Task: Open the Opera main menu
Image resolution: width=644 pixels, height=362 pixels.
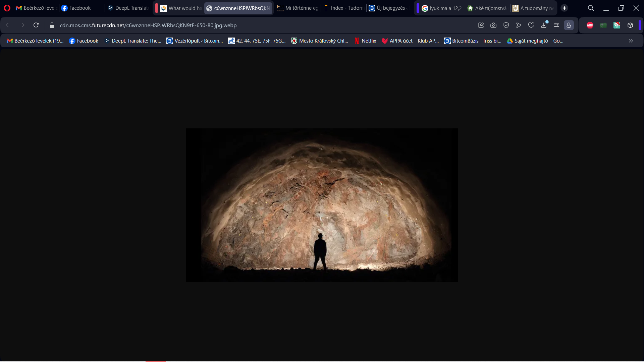Action: (x=7, y=8)
